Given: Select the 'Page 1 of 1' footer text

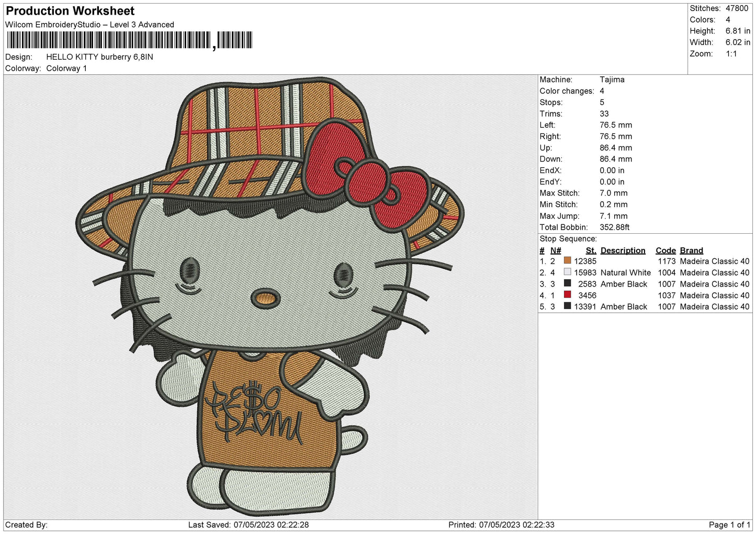Looking at the screenshot, I should pos(730,525).
